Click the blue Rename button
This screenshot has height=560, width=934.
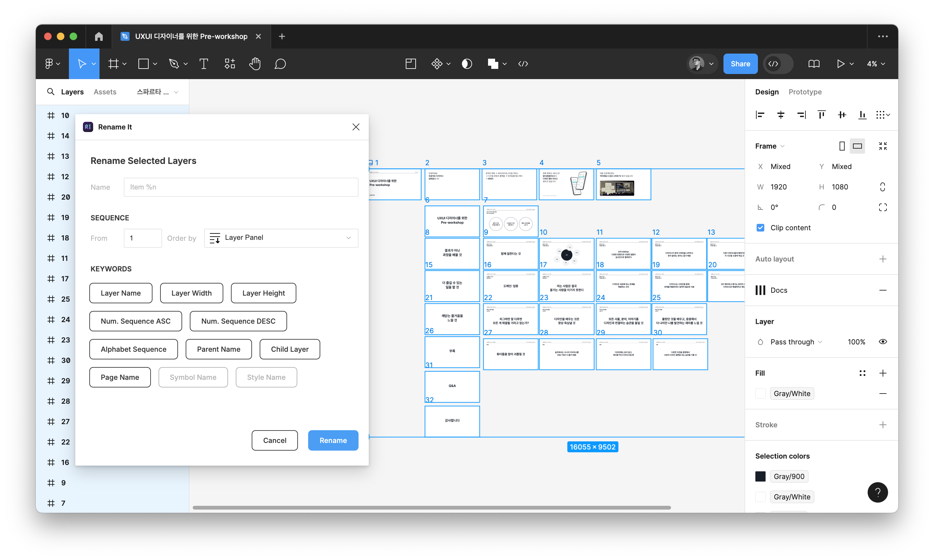point(333,440)
